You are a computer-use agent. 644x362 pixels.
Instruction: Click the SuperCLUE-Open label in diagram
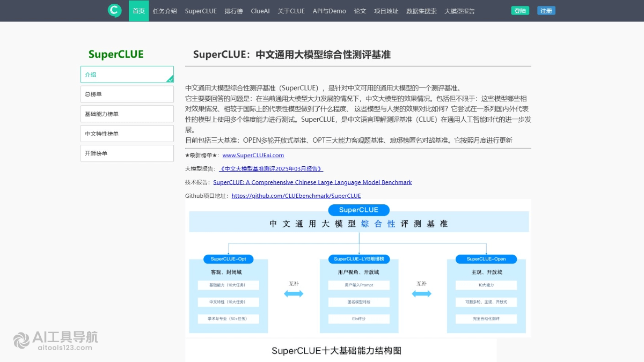[486, 259]
